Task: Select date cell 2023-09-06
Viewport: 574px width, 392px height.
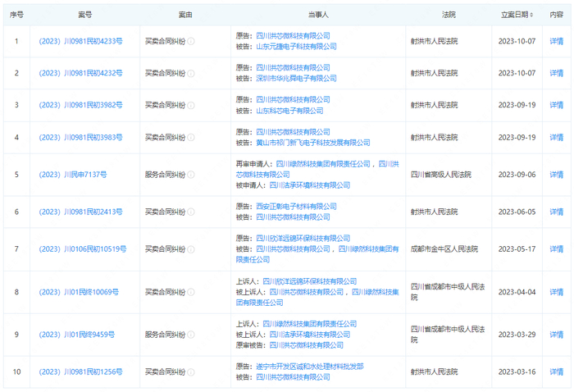Action: 517,175
